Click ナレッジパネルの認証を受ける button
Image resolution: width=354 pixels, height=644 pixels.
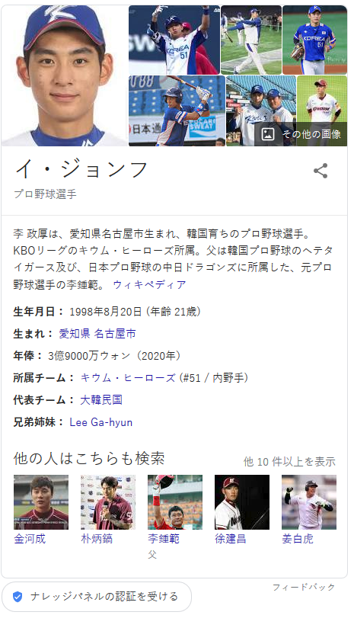tap(97, 597)
